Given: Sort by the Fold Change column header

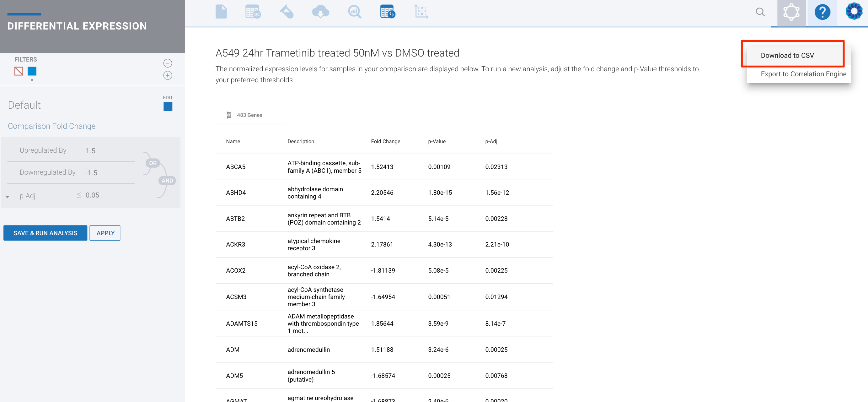Looking at the screenshot, I should click(385, 141).
